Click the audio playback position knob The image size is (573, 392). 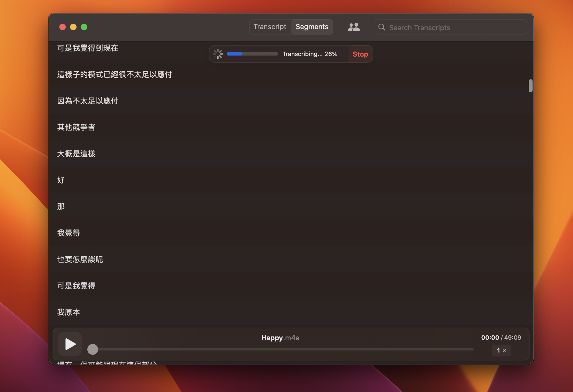pos(93,349)
